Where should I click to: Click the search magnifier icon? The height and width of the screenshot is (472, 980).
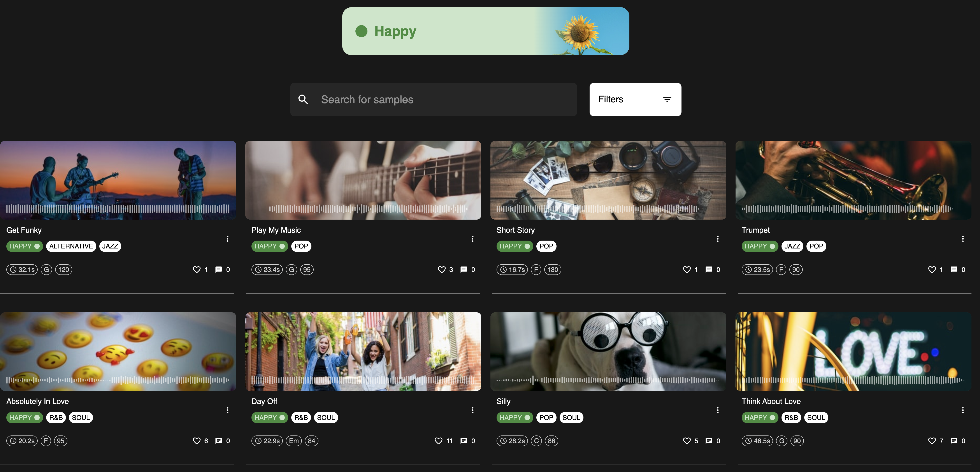[303, 100]
